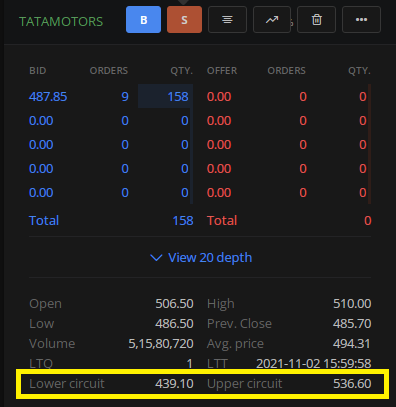Delete TATAMOTORS with trash icon

[x=316, y=20]
